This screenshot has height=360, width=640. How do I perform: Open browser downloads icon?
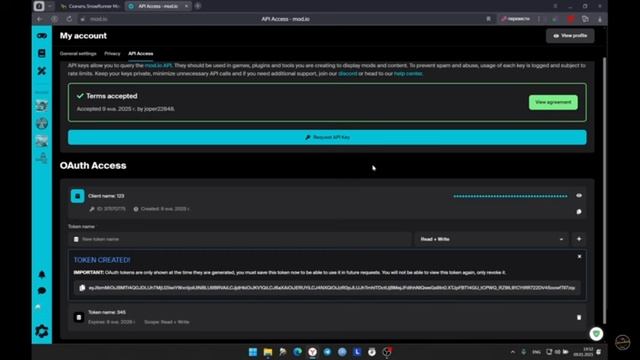600,19
